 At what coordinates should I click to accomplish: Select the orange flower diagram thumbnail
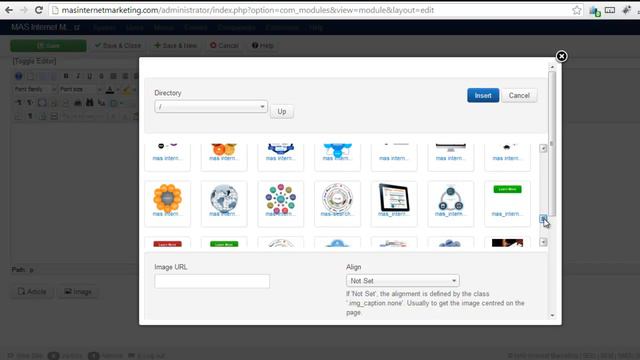167,203
